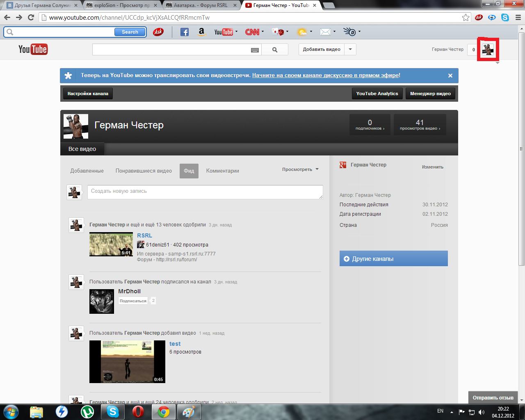The width and height of the screenshot is (525, 420).
Task: Click the Ask logo icon in the toolbar
Action: [x=158, y=32]
